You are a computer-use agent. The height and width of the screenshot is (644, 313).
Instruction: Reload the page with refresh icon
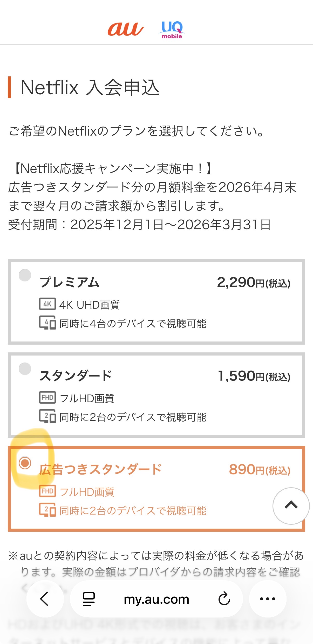[224, 599]
